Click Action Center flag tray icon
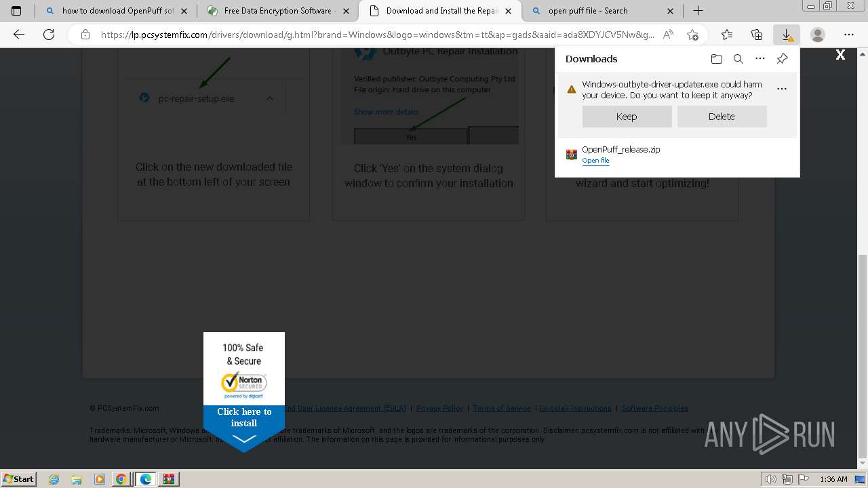Viewport: 868px width, 488px height. point(804,479)
